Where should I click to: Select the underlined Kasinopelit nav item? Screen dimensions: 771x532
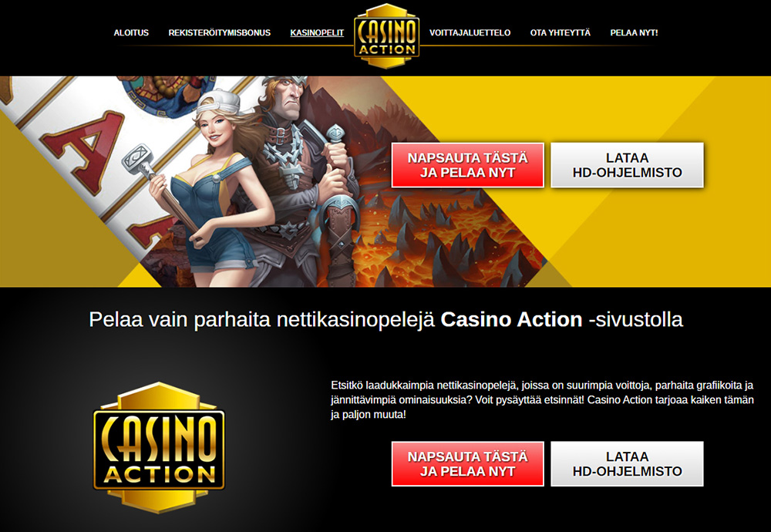[317, 32]
